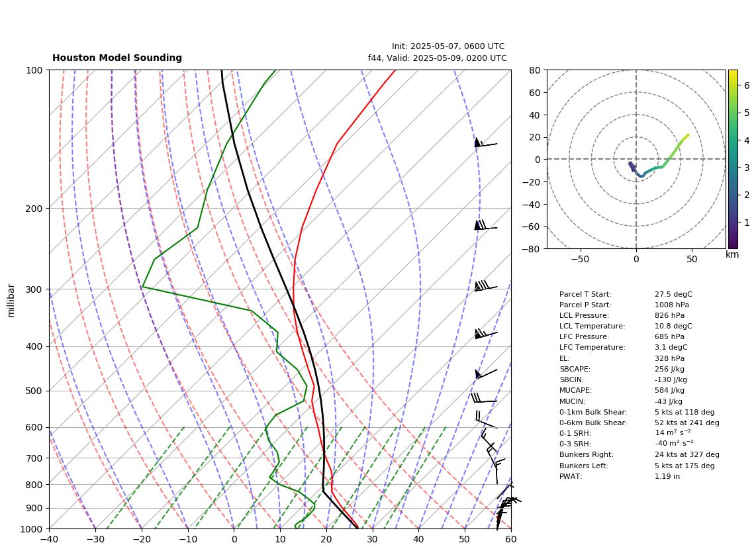
Task: Click "−30" on the Skew-T temperature axis
Action: point(95,539)
